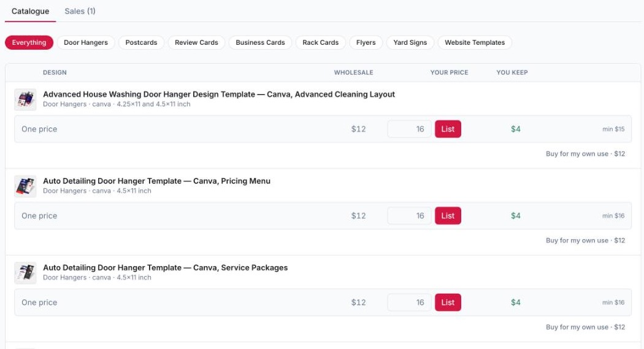Edit price field for Advanced House Washing
This screenshot has width=644, height=349.
410,129
